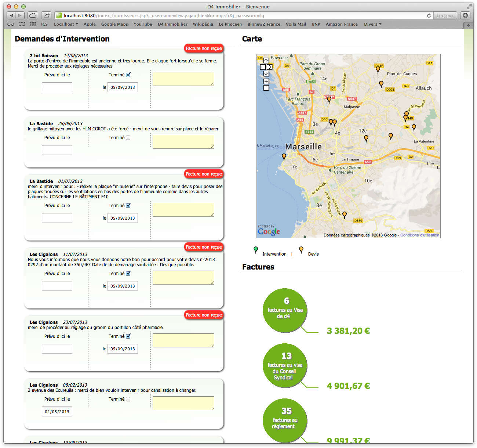Image resolution: width=477 pixels, height=448 pixels.
Task: Add a new tab with the plus button
Action: pyautogui.click(x=468, y=25)
